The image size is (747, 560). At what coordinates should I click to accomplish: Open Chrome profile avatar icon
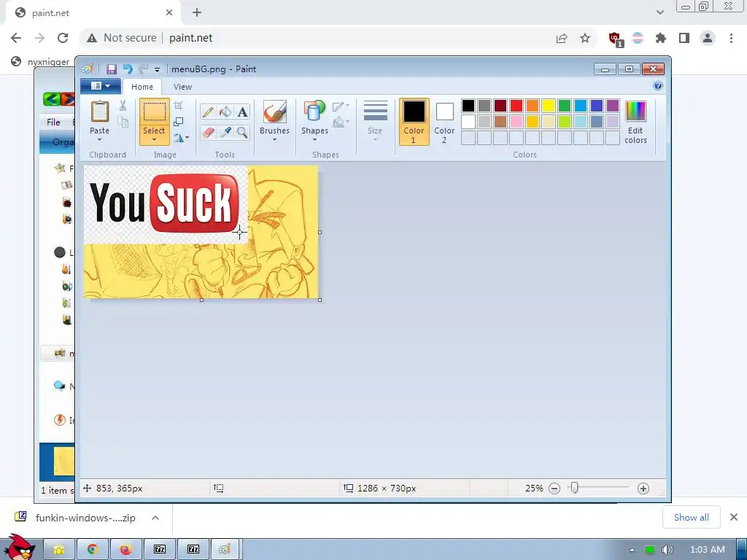click(708, 38)
